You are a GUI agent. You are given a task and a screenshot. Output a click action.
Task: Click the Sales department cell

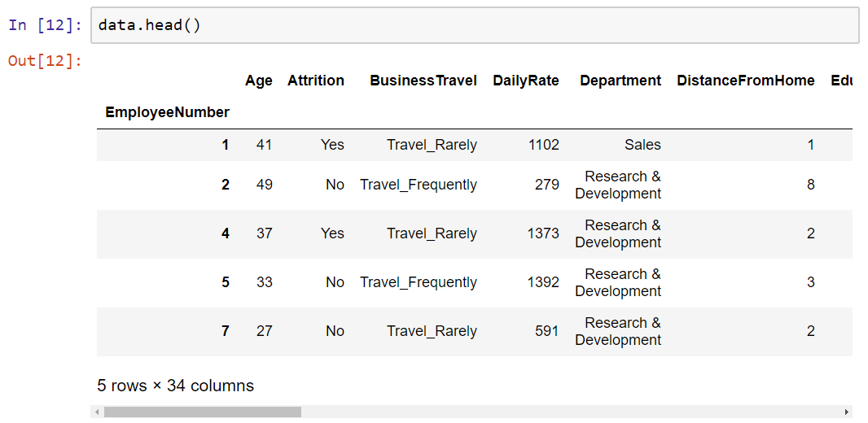pyautogui.click(x=642, y=145)
